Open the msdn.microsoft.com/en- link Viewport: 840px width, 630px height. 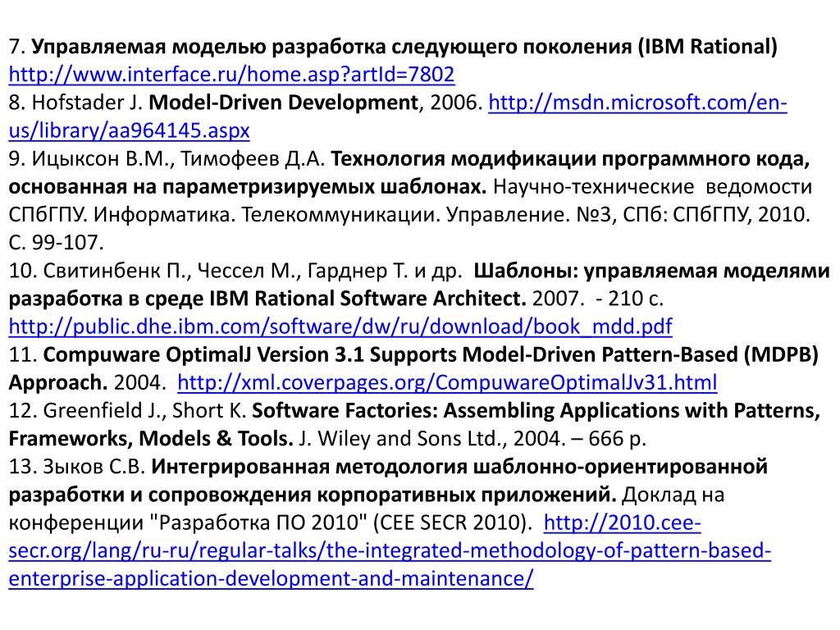click(x=637, y=103)
